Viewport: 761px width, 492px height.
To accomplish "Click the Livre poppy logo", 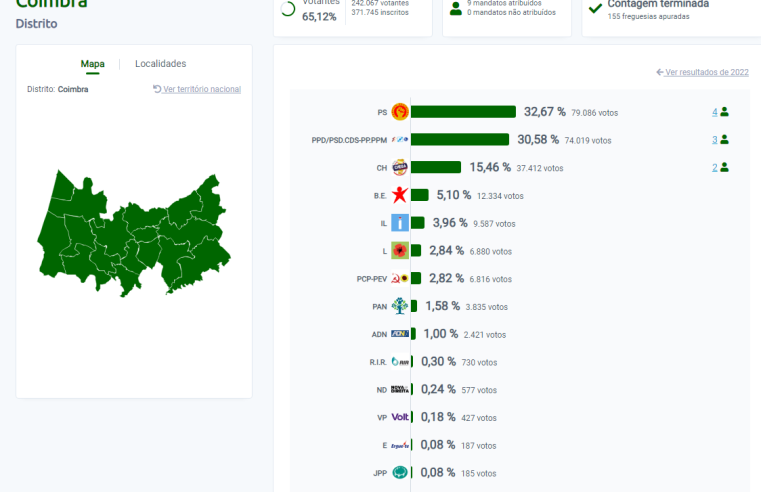I will coord(400,250).
